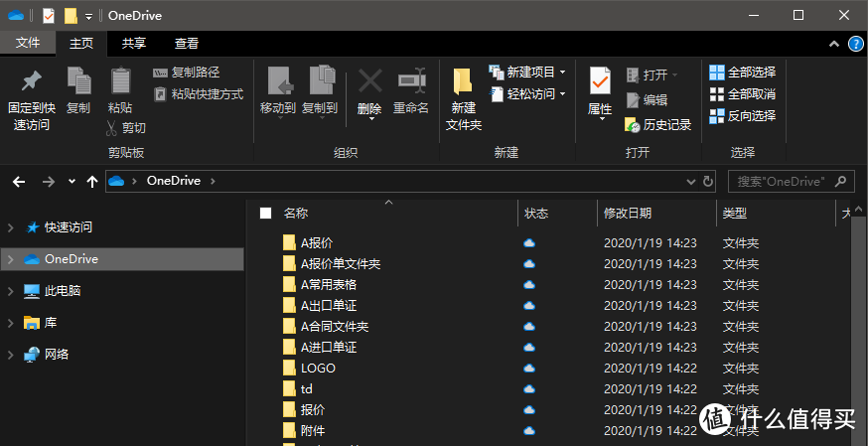Sort by Date modified (修改日期) header
This screenshot has height=446, width=868.
(x=628, y=213)
